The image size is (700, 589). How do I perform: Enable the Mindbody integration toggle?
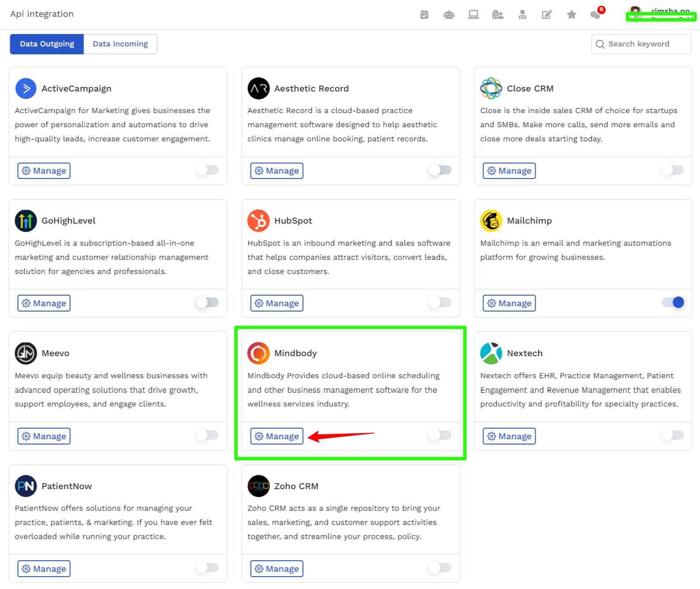pyautogui.click(x=440, y=435)
